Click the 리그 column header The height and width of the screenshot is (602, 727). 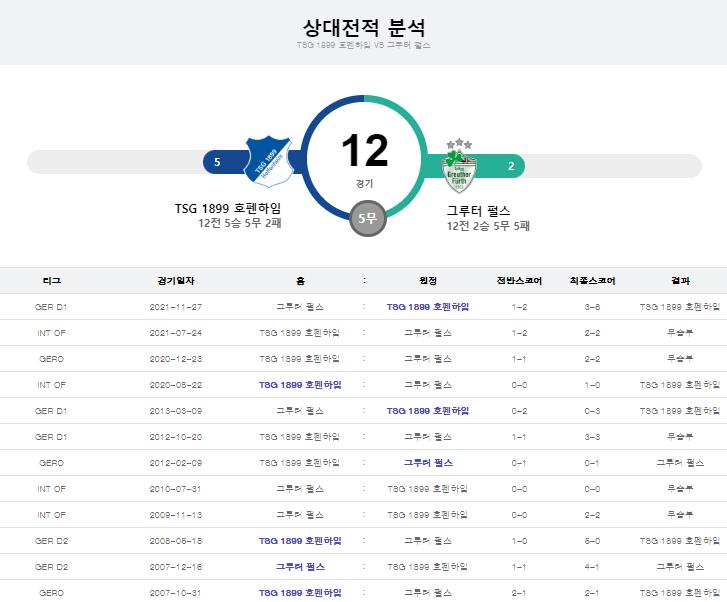[x=51, y=281]
